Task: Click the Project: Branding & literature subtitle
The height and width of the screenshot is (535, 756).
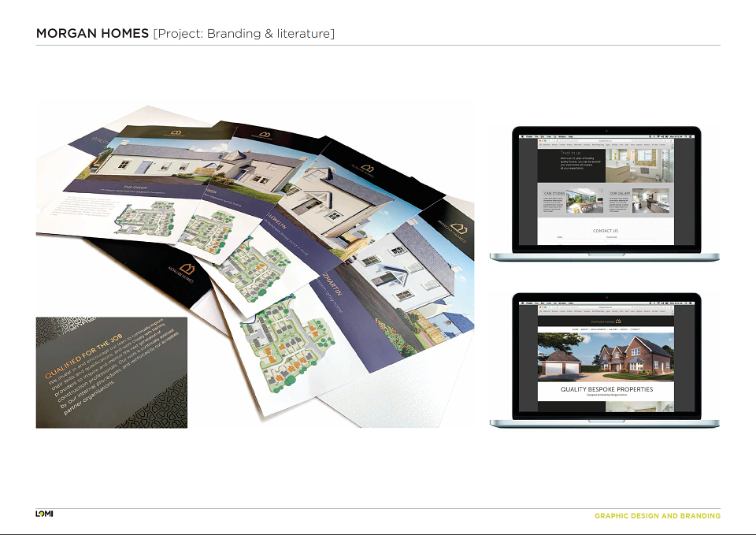Action: (x=243, y=34)
